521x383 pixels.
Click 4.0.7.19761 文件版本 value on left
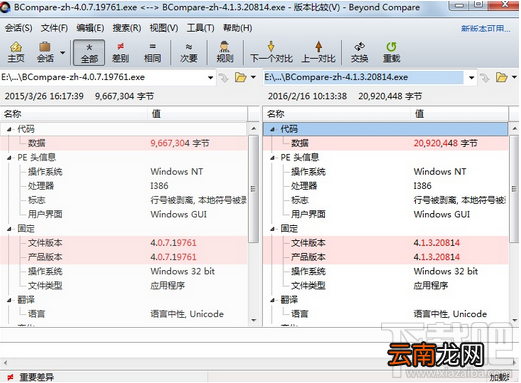[x=173, y=243]
